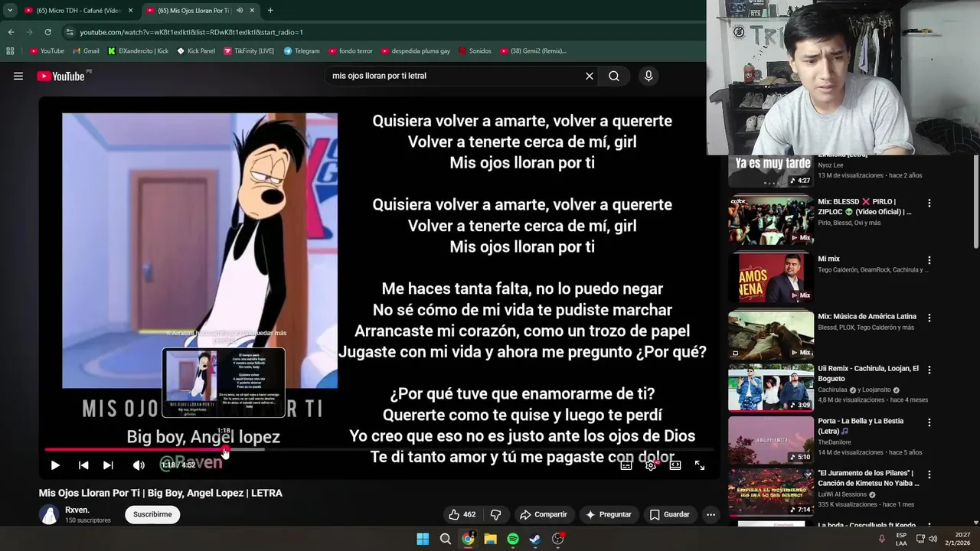Reload the current page
This screenshot has width=980, height=551.
[x=47, y=32]
